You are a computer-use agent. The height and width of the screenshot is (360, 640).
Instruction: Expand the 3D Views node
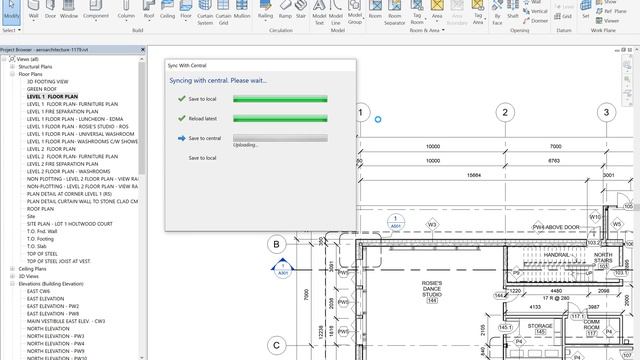coord(12,276)
